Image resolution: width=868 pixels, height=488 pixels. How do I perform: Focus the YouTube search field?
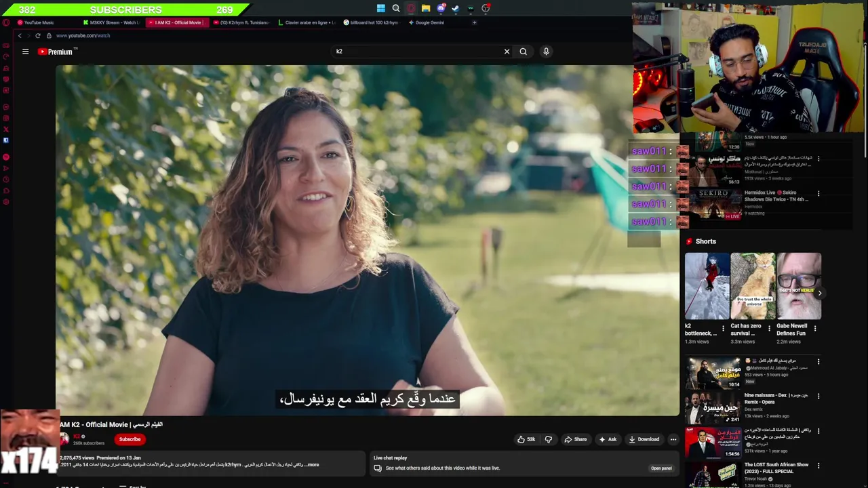(x=417, y=52)
